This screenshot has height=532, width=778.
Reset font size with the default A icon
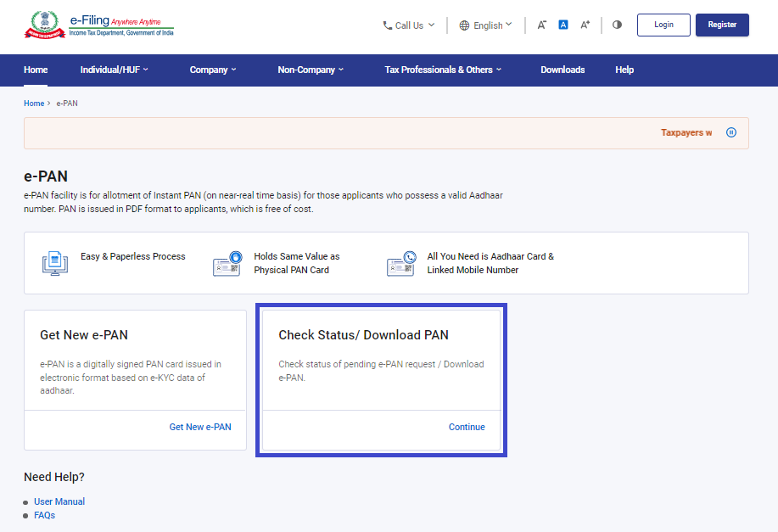pos(563,25)
